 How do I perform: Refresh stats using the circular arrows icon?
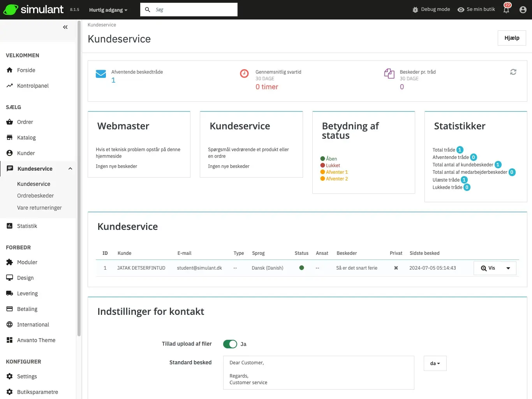513,72
